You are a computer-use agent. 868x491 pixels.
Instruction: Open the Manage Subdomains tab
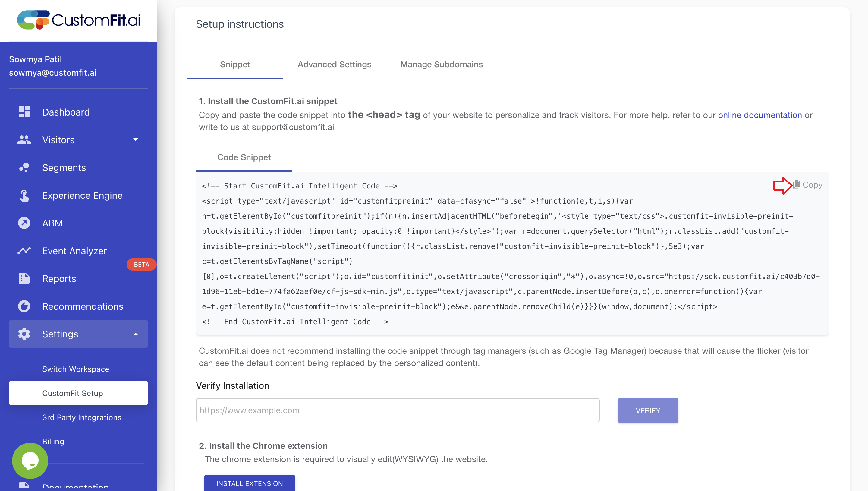(x=441, y=65)
